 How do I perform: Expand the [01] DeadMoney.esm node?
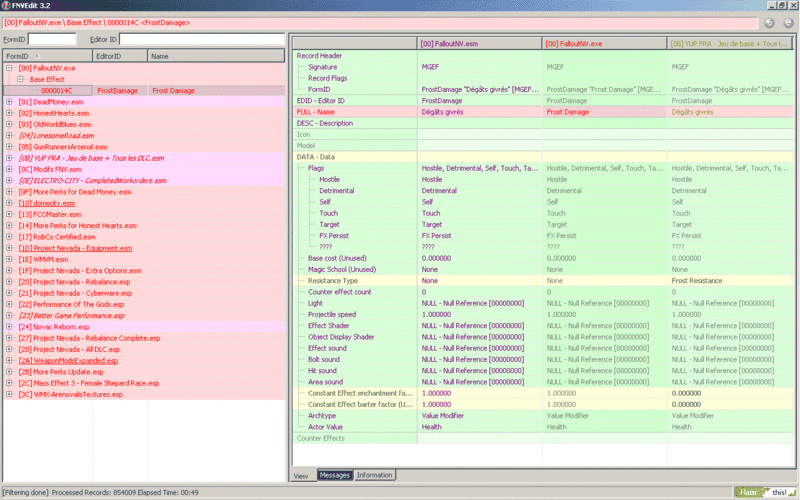[9, 102]
